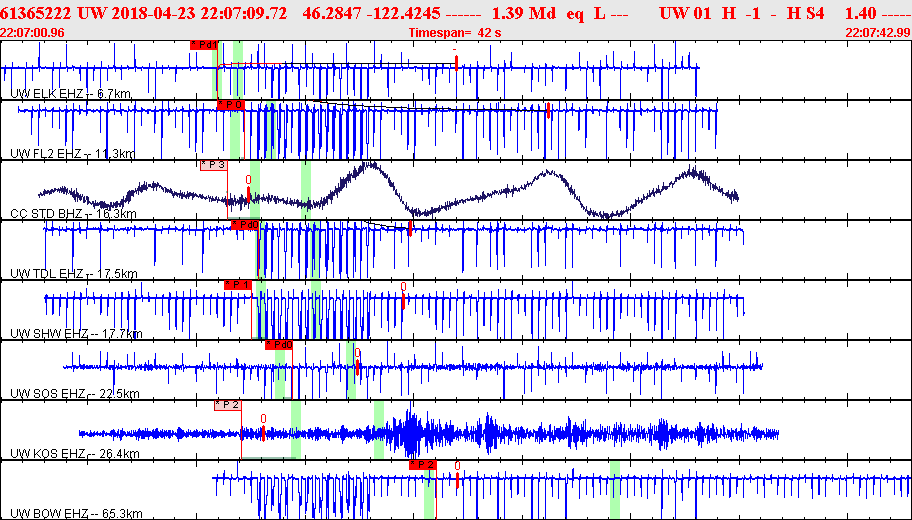
Task: Select the '* Pd0' pick flag on TDL trace
Action: click(x=245, y=225)
